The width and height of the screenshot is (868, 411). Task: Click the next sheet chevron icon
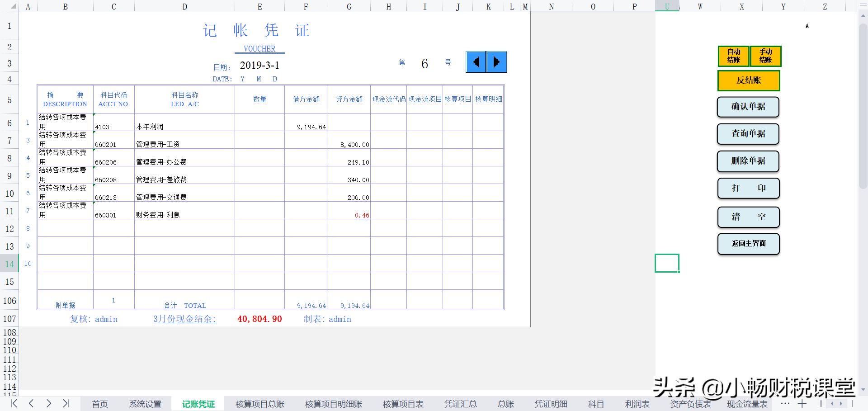pyautogui.click(x=49, y=404)
